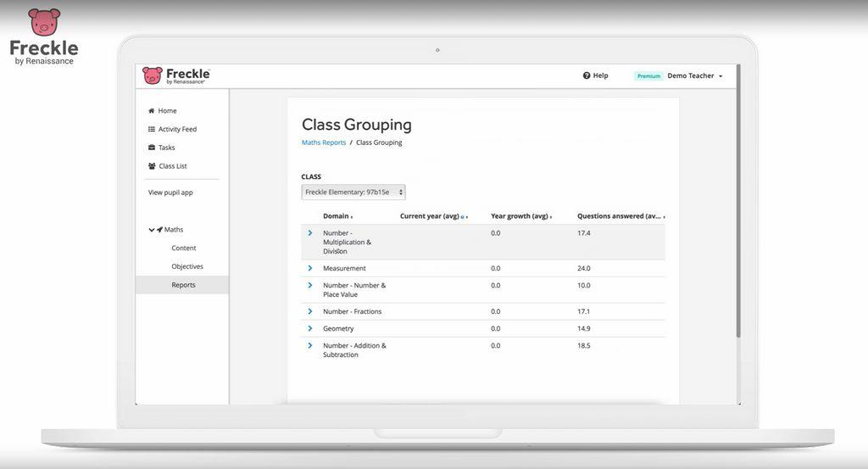This screenshot has width=868, height=469.
Task: Click the Measurement year growth 0.0 cell
Action: point(495,268)
